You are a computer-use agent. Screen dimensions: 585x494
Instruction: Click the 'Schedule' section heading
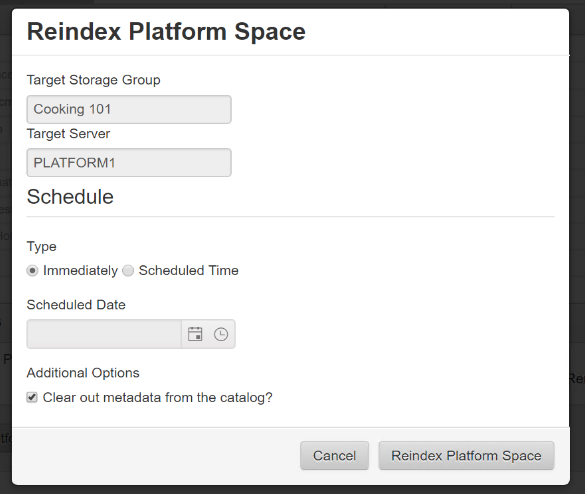[x=70, y=197]
